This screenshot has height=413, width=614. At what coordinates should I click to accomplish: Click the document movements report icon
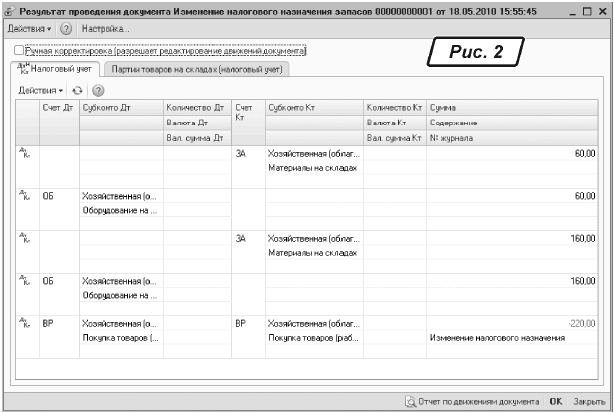pos(410,400)
